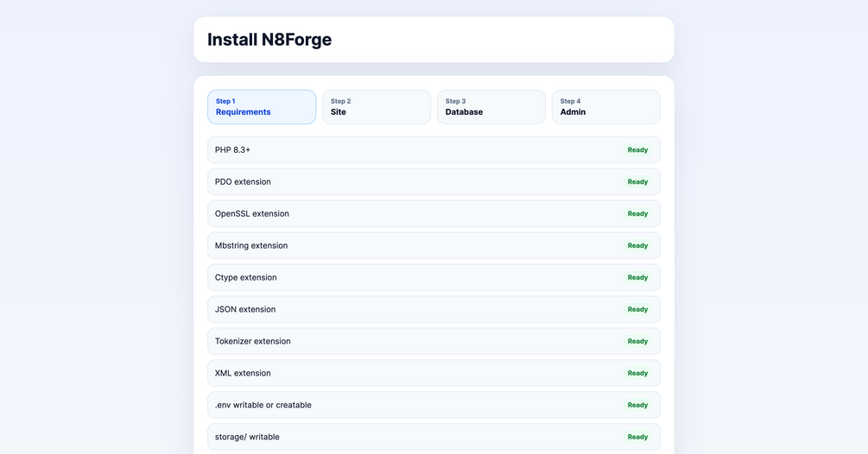Select the PHP 8.3+ requirement text
The width and height of the screenshot is (868, 454).
pos(232,150)
